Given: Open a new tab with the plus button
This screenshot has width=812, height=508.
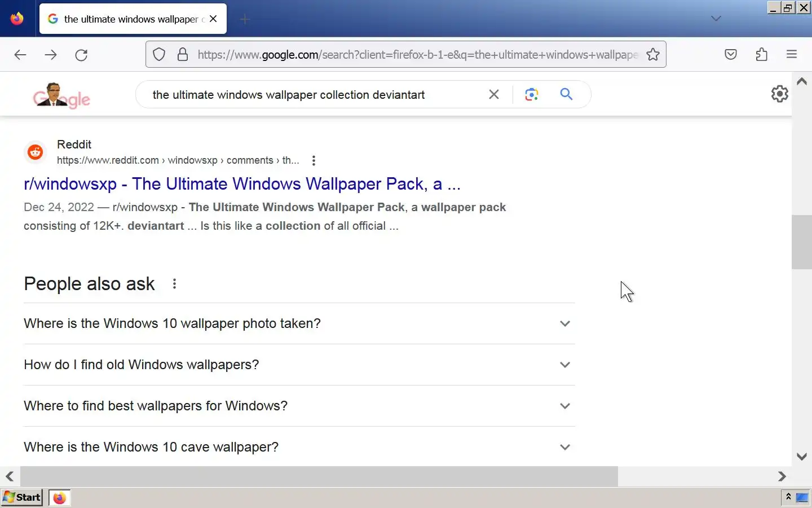Looking at the screenshot, I should [x=245, y=19].
